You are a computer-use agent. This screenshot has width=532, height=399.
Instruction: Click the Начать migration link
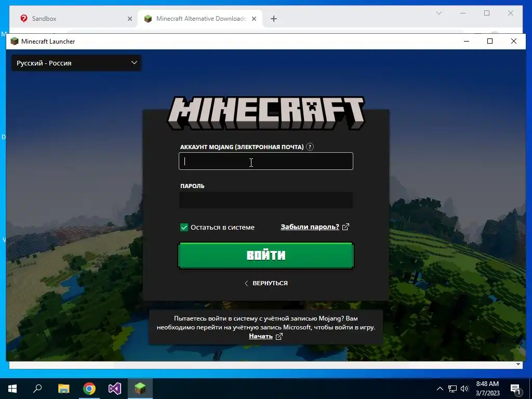tap(261, 336)
